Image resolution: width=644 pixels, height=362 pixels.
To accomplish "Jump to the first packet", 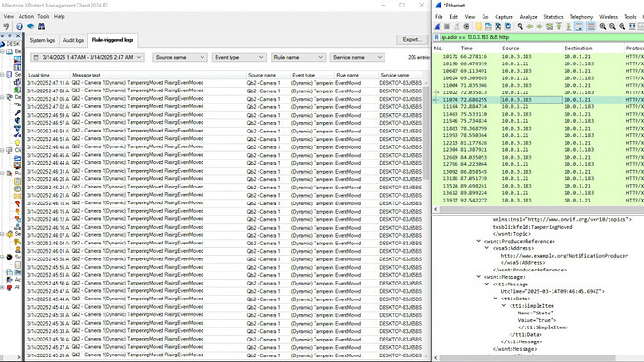I will click(x=559, y=27).
